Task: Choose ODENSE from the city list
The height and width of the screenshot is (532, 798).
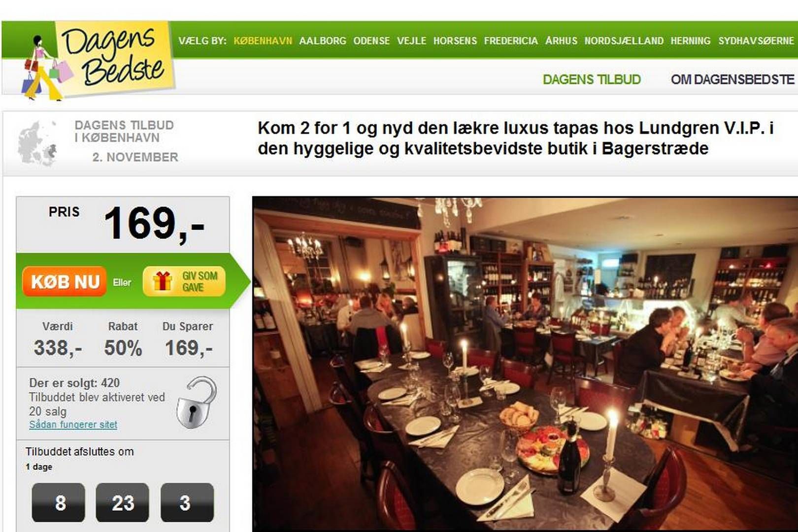Action: 371,41
